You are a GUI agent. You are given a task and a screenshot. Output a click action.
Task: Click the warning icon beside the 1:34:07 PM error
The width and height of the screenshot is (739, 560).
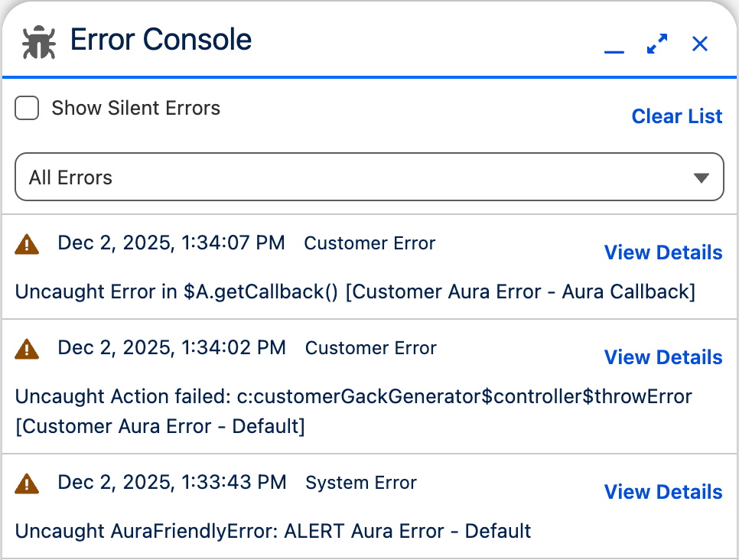(26, 243)
